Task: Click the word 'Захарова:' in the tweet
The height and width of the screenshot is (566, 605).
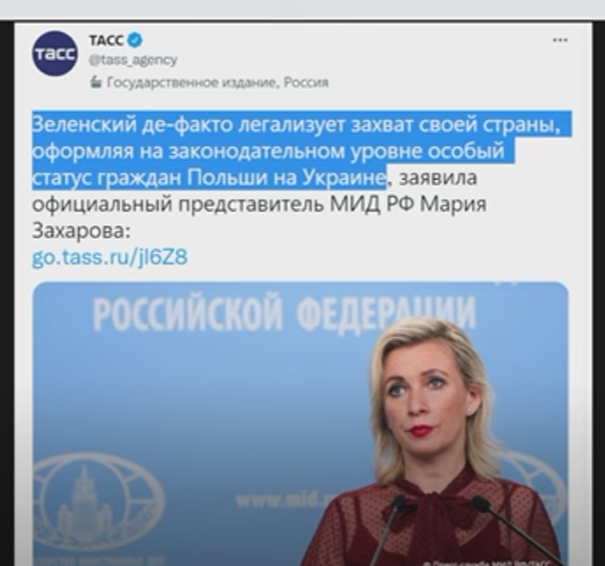Action: (x=81, y=231)
